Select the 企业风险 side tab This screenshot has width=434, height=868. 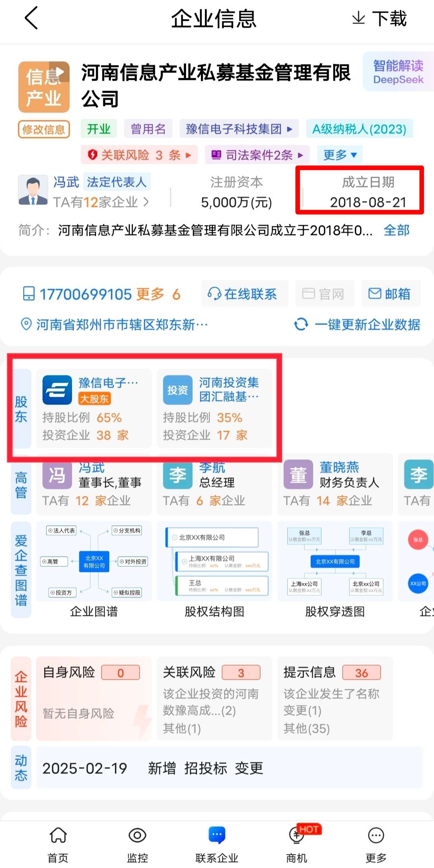(x=21, y=699)
